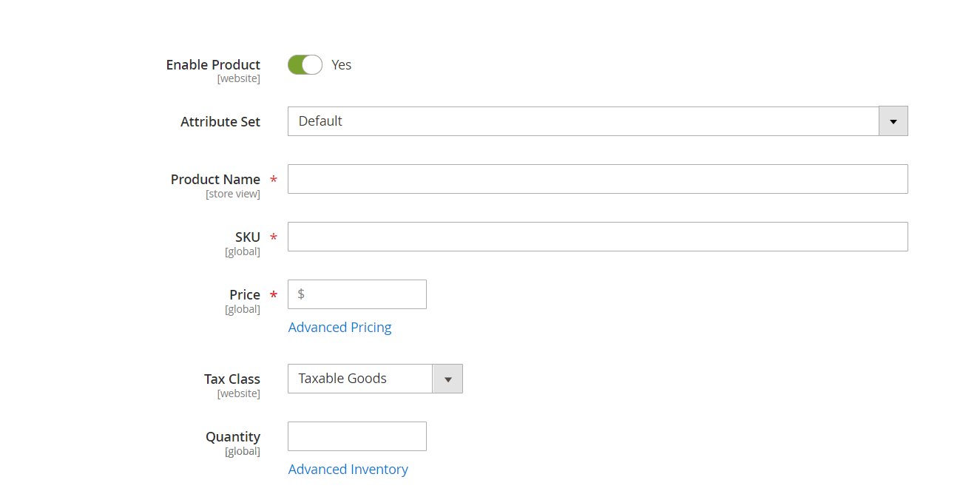Screen dimensions: 980x494
Task: Click the Attribute Set label
Action: point(220,122)
